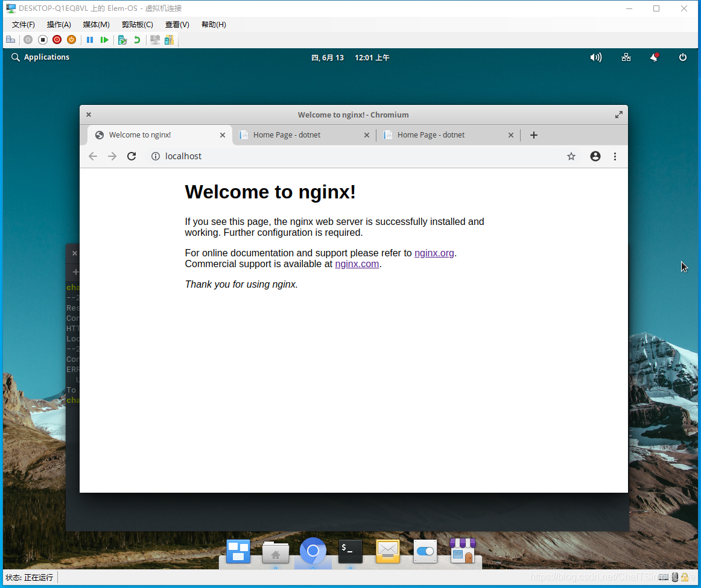Image resolution: width=701 pixels, height=588 pixels.
Task: Open the notifications bell indicator
Action: coord(655,57)
